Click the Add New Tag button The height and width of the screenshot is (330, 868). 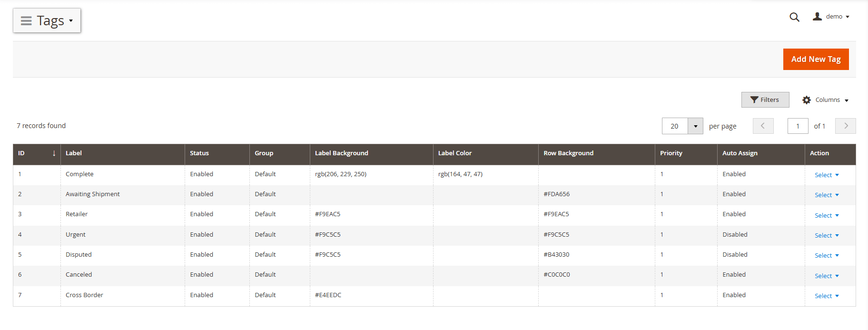[816, 60]
